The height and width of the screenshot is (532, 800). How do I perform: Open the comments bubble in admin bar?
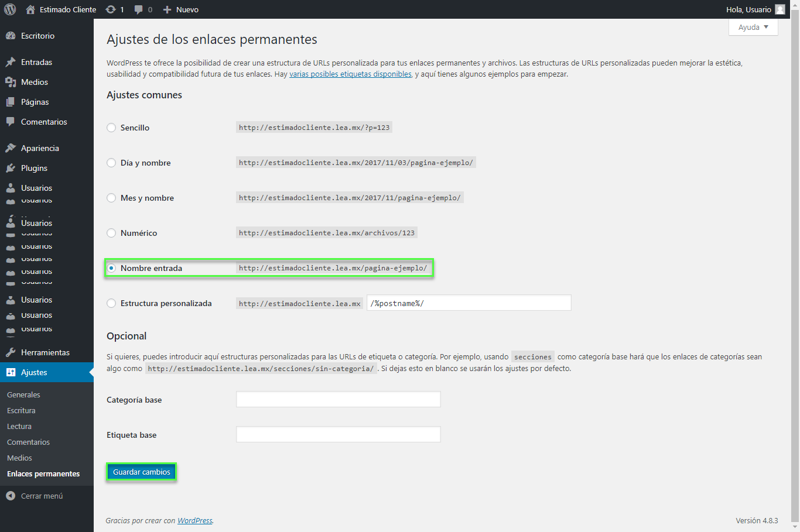click(x=139, y=9)
